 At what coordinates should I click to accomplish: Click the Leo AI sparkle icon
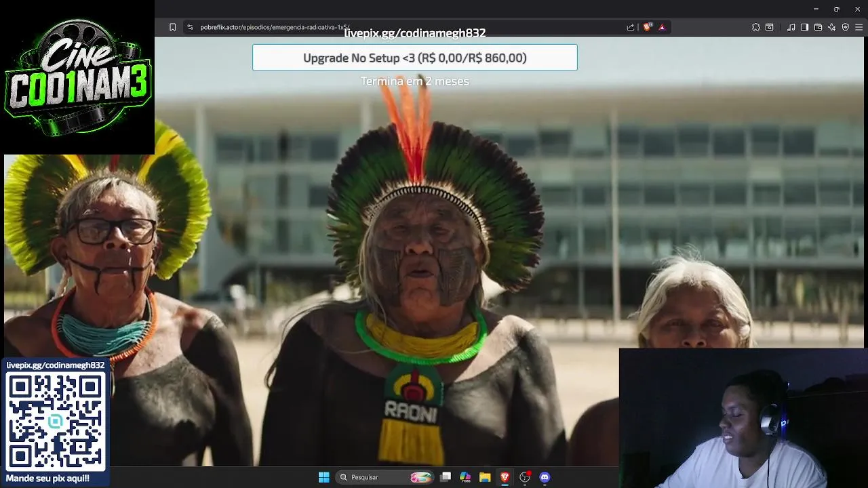point(832,27)
